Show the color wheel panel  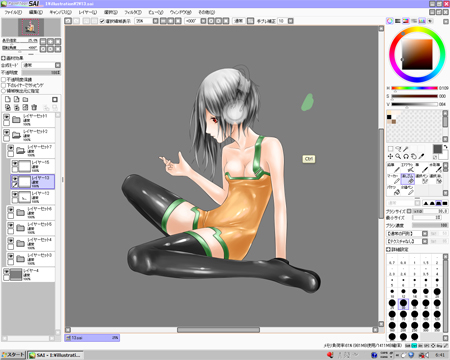click(390, 21)
